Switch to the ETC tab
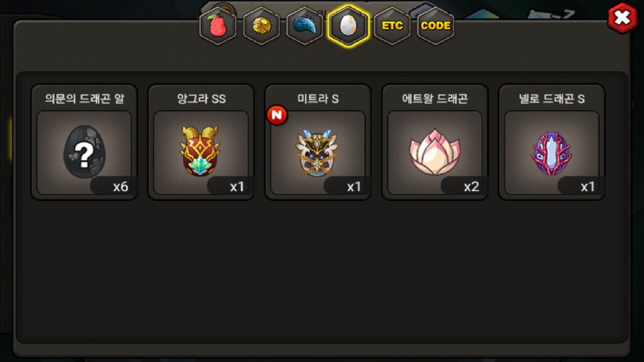Viewport: 644px width, 362px height. point(392,26)
